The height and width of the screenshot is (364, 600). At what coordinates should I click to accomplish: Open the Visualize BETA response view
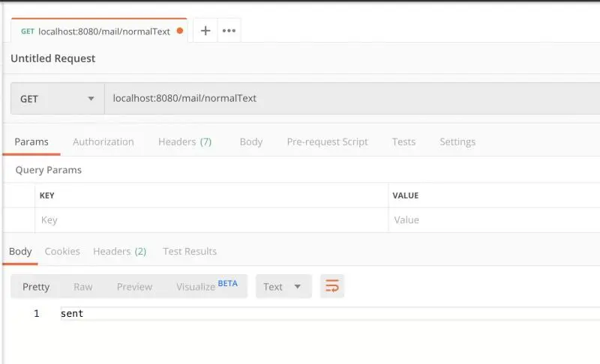tap(207, 285)
